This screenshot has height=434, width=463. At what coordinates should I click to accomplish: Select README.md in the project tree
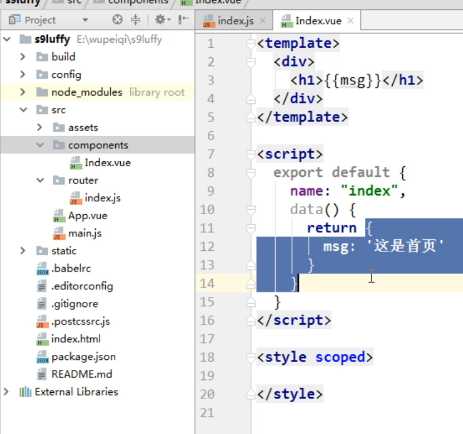[x=82, y=374]
